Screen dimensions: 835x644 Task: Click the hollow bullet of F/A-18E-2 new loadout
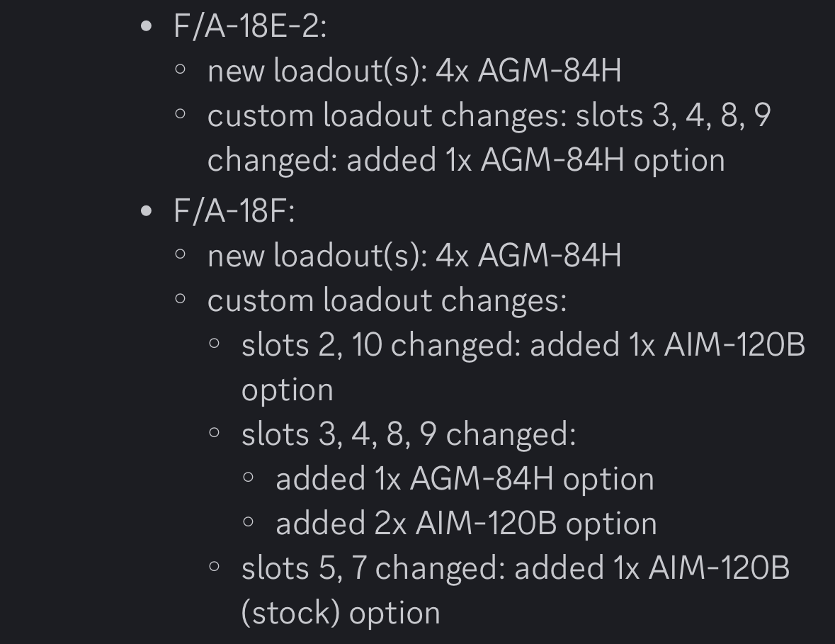[181, 69]
